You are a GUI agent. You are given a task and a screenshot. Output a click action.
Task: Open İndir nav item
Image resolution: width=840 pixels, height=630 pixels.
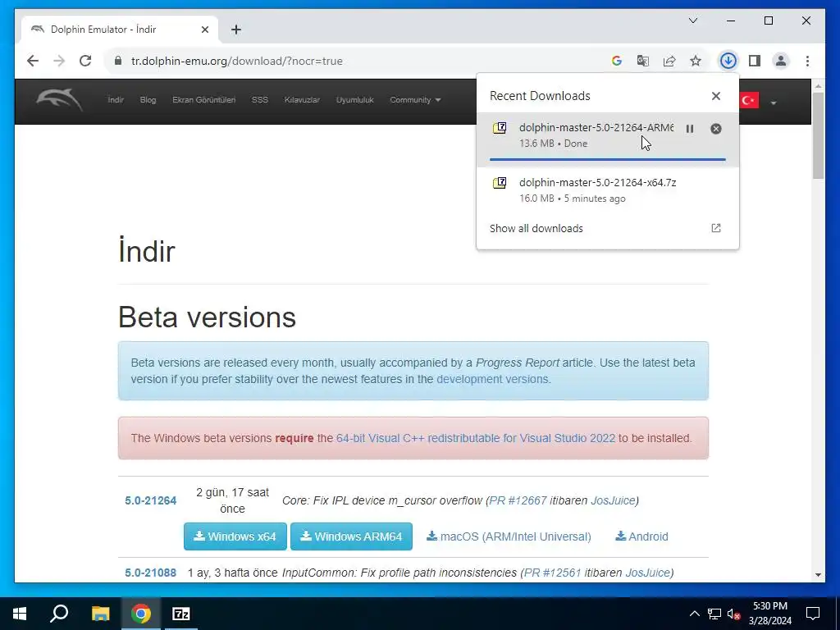[116, 100]
